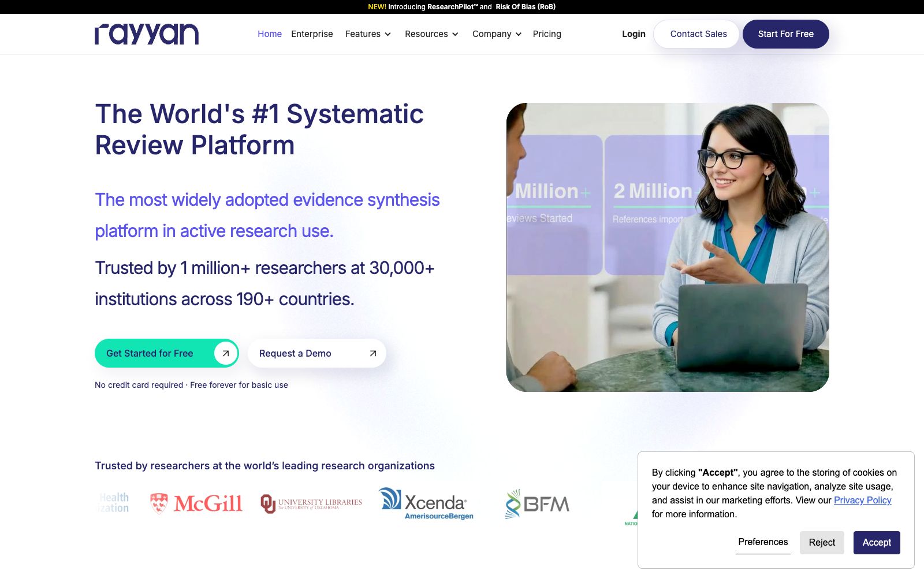The height and width of the screenshot is (578, 924).
Task: Open the Company menu label
Action: [491, 34]
